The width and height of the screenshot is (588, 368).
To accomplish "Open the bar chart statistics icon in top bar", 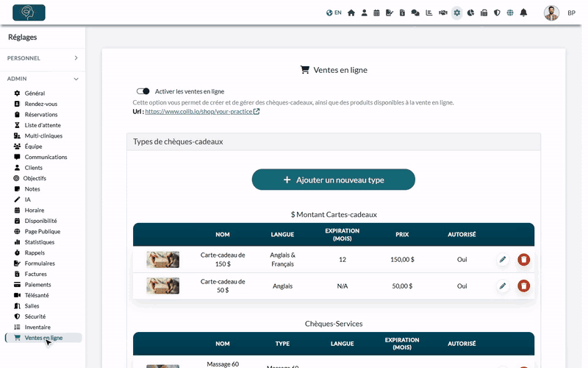I will 429,13.
